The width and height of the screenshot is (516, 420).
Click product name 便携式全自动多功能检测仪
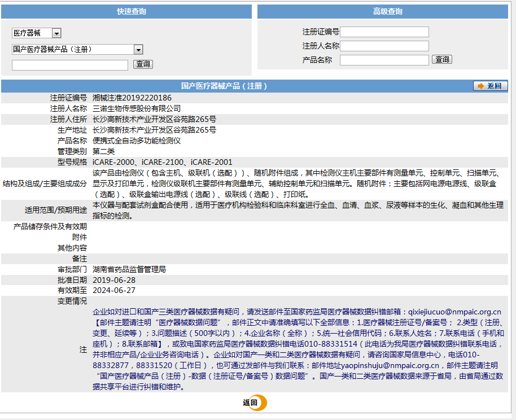pyautogui.click(x=137, y=141)
